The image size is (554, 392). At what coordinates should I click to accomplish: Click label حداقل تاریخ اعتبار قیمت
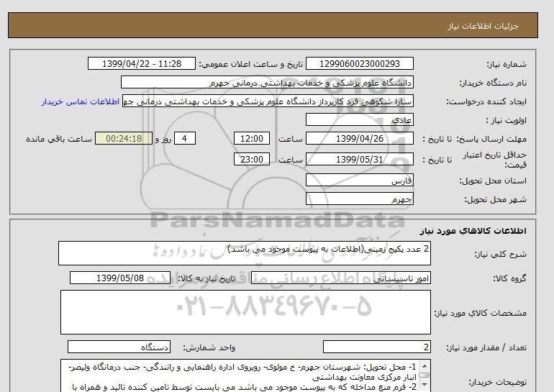pyautogui.click(x=495, y=160)
